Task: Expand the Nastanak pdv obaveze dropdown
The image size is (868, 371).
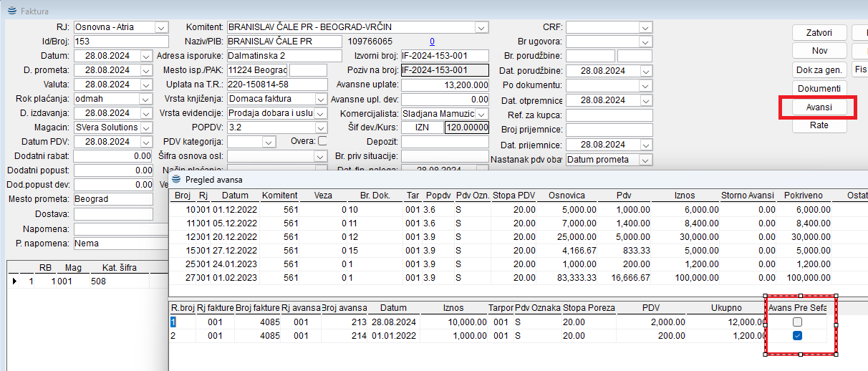Action: click(646, 160)
